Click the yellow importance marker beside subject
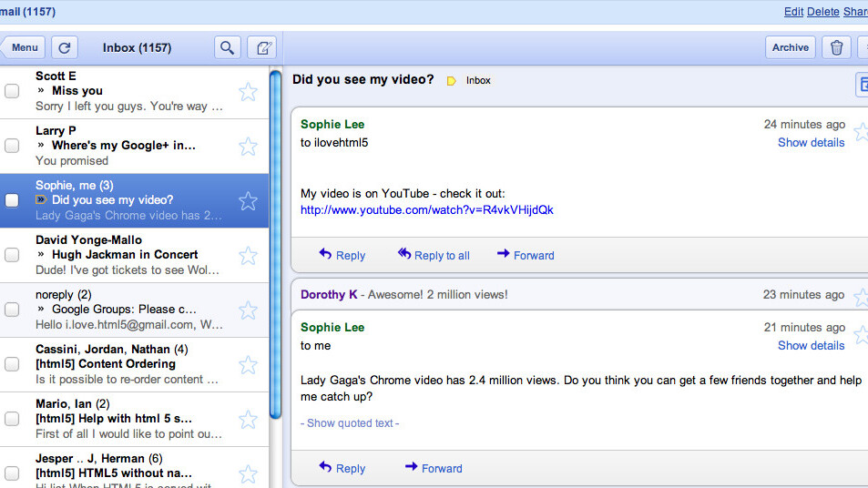This screenshot has height=488, width=868. click(x=451, y=81)
